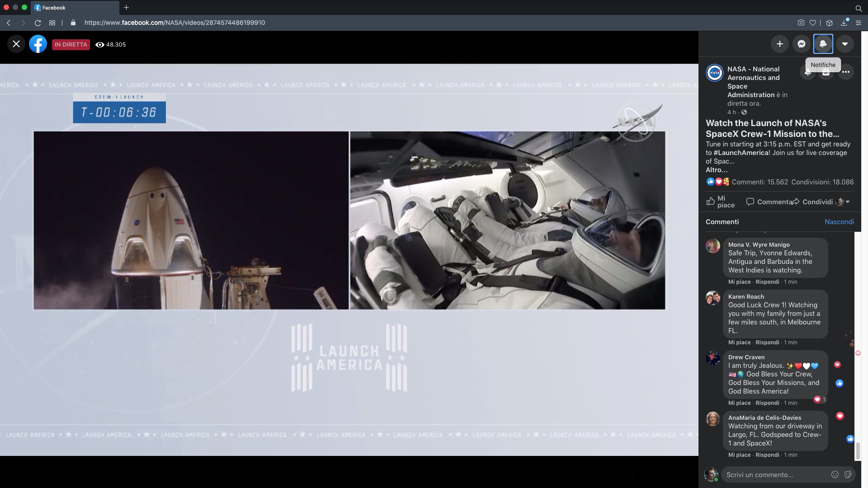Open browser downloads icon
This screenshot has height=488, width=868.
click(x=844, y=23)
